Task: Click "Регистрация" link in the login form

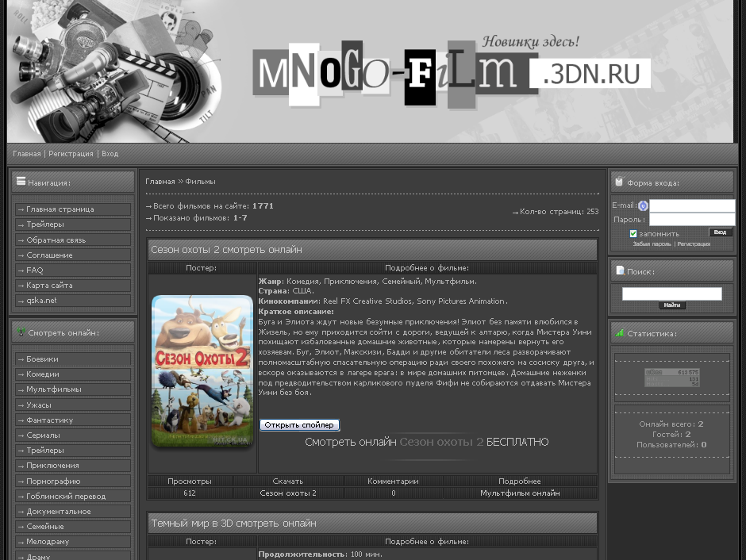Action: [694, 244]
